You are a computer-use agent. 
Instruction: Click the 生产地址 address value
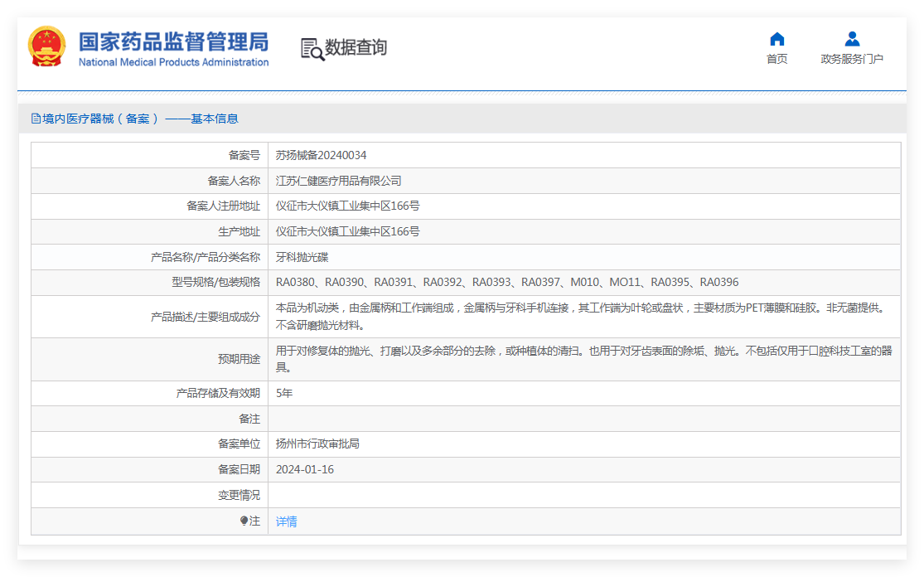pos(348,231)
